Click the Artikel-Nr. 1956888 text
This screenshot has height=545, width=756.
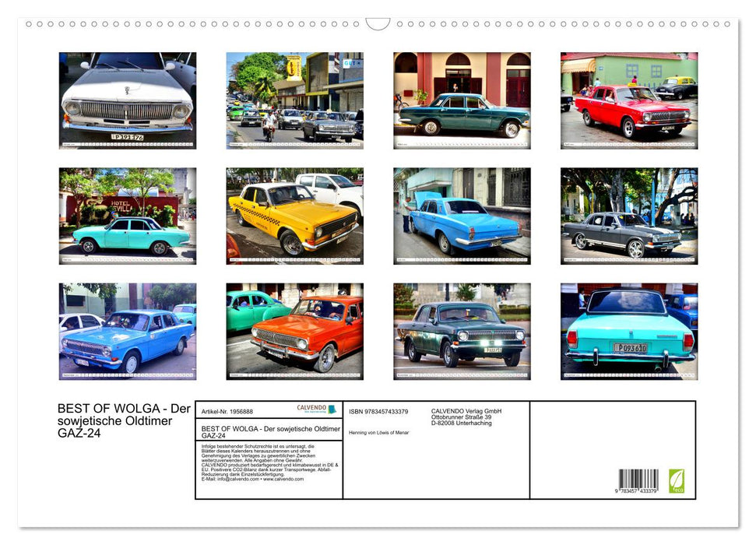pos(227,411)
